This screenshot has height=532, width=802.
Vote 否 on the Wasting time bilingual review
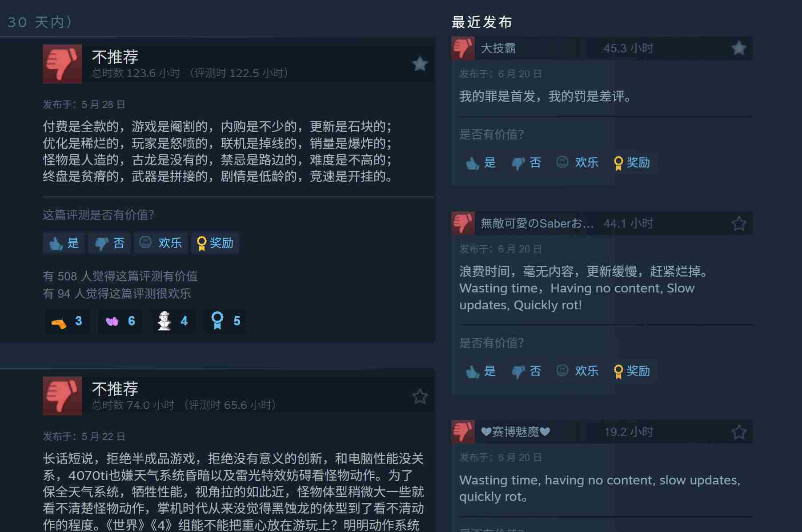pos(526,371)
